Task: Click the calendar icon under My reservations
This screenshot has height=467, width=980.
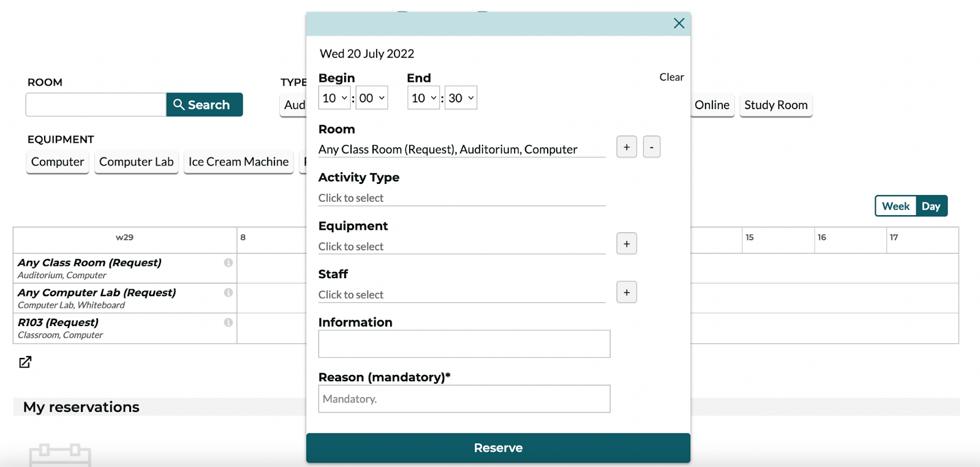Action: point(60,455)
